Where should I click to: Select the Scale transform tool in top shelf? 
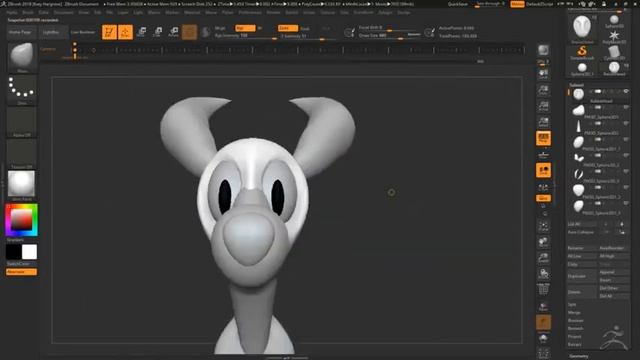[158, 32]
